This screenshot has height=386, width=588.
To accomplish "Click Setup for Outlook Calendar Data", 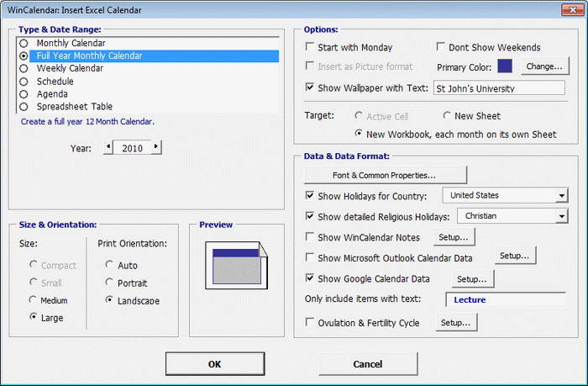I will point(515,256).
